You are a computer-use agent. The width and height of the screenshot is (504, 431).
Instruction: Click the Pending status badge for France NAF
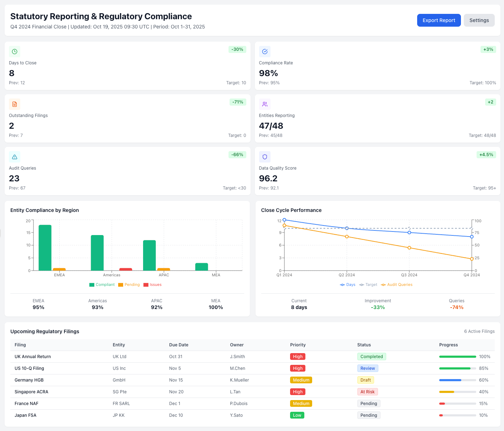pyautogui.click(x=369, y=404)
